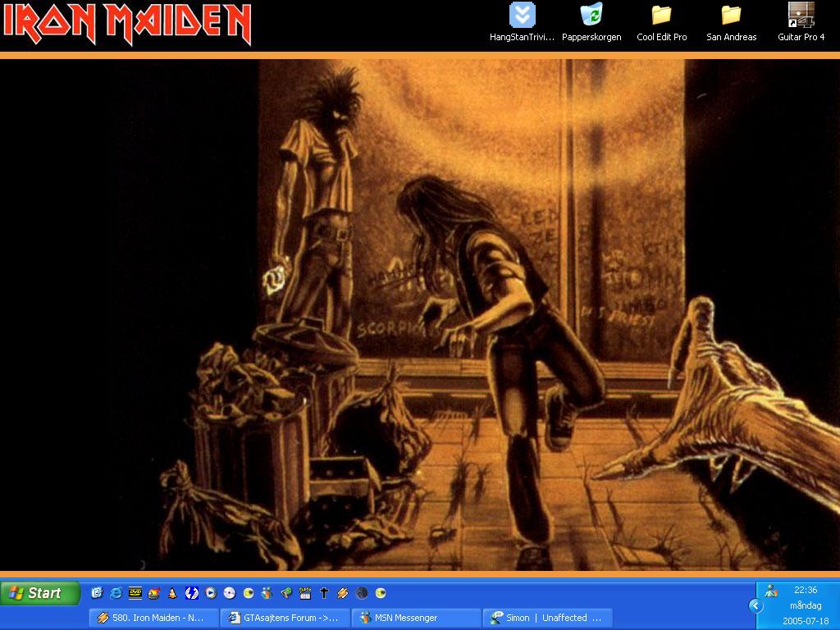840x630 pixels.
Task: Open the Cool Edit Pro folder
Action: (662, 22)
